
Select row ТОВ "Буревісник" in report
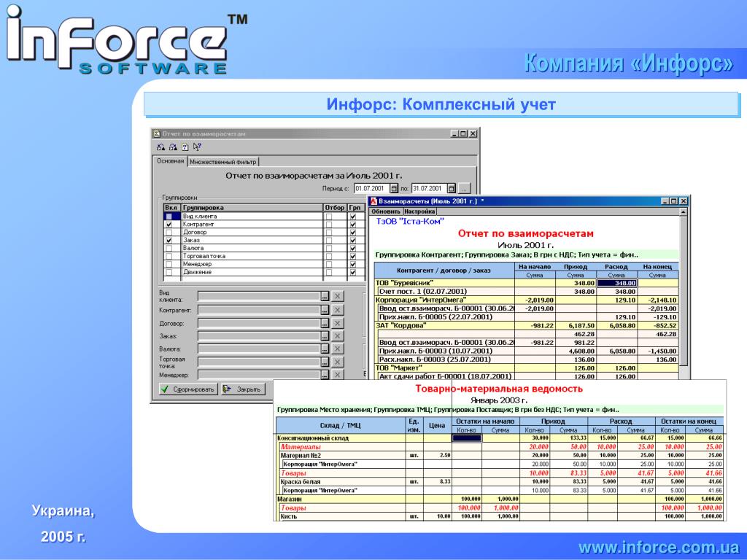pos(527,283)
